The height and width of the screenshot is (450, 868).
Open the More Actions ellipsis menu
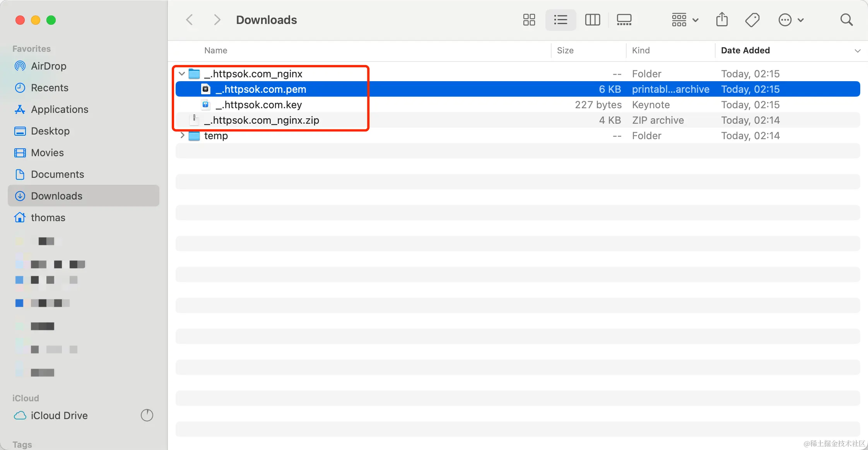(791, 20)
